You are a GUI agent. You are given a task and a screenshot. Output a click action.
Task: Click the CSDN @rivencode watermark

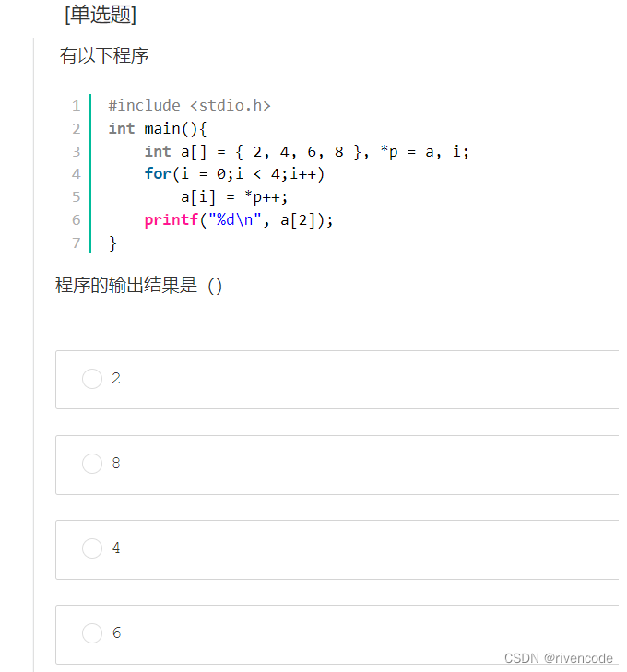pos(559,658)
